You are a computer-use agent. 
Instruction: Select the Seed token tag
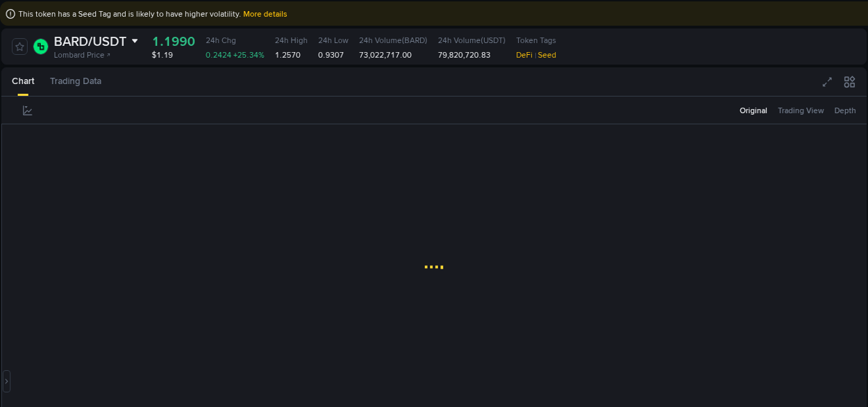546,55
